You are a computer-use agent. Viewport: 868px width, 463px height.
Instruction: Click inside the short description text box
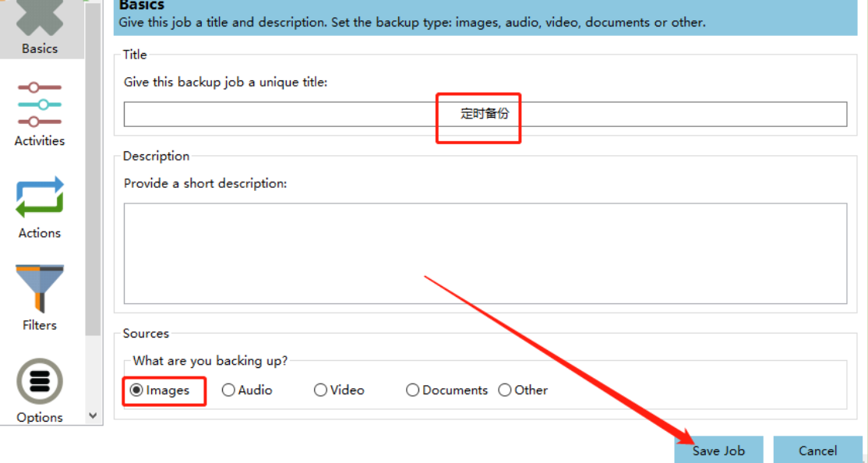tap(485, 253)
